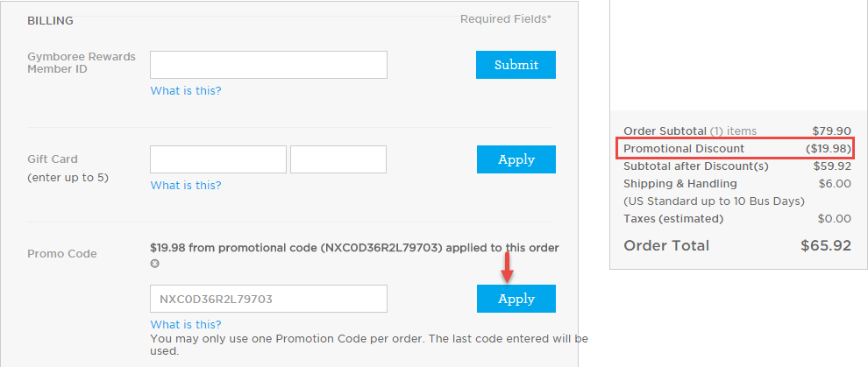The image size is (868, 367).
Task: Open 'What is this?' under Gift Card
Action: click(x=186, y=185)
